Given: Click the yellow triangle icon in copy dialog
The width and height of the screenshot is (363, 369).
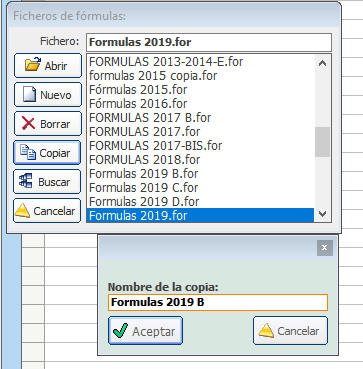Looking at the screenshot, I should click(x=266, y=331).
